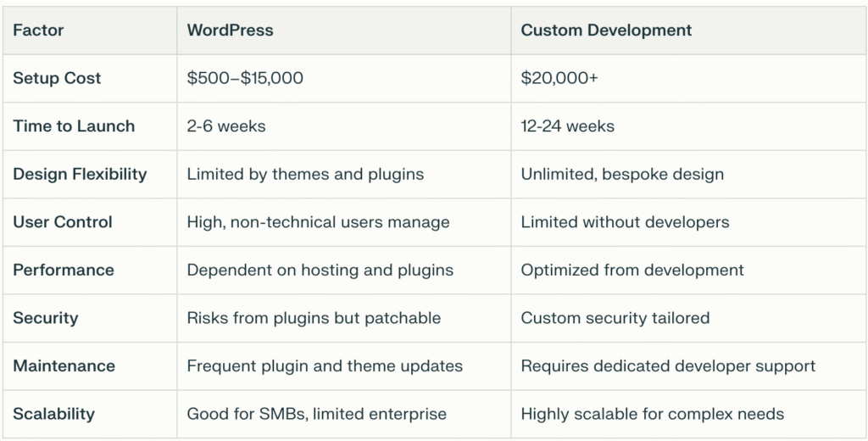Select the Design Flexibility row label
This screenshot has height=441, width=868.
coord(80,174)
